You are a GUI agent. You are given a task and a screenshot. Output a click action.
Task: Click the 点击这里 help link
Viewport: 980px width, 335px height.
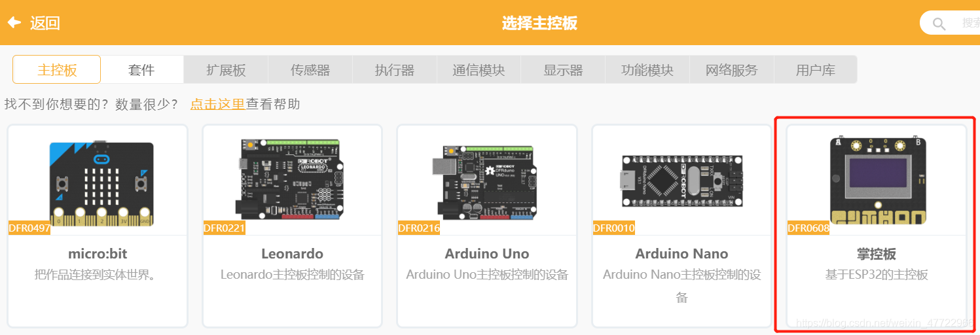tap(217, 104)
